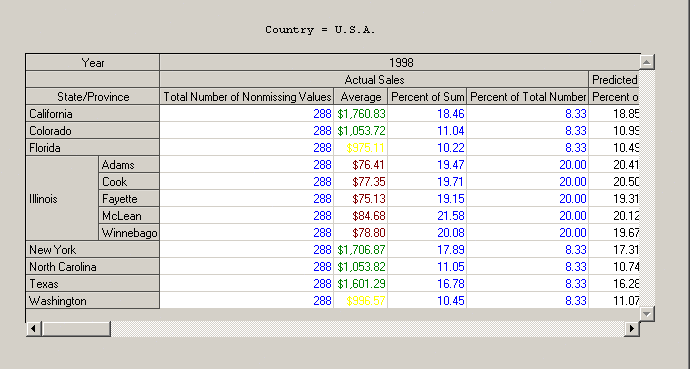Viewport: 690px width, 369px height.
Task: Select the Year column header
Action: (92, 62)
